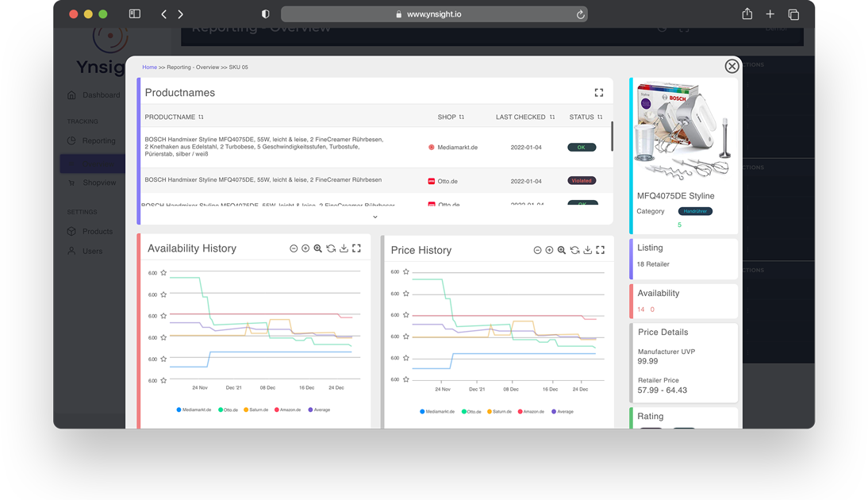Toggle Mediamarkt.de series in Availability History legend
The width and height of the screenshot is (868, 500).
[x=194, y=410]
